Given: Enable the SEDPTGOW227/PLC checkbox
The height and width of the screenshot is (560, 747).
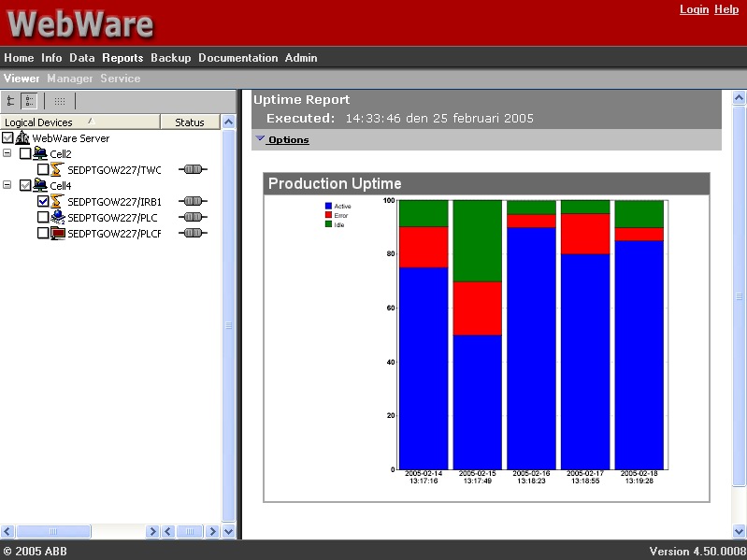Looking at the screenshot, I should (43, 217).
